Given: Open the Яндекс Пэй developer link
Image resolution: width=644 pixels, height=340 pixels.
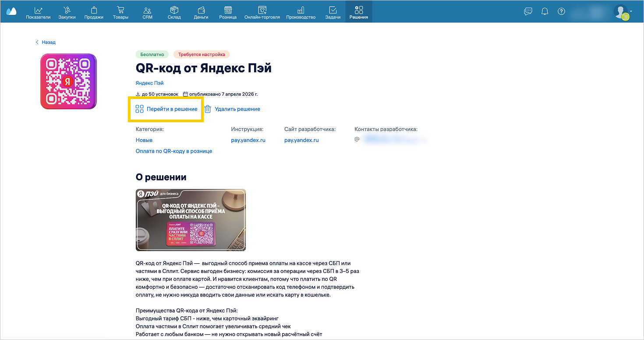Looking at the screenshot, I should click(149, 83).
